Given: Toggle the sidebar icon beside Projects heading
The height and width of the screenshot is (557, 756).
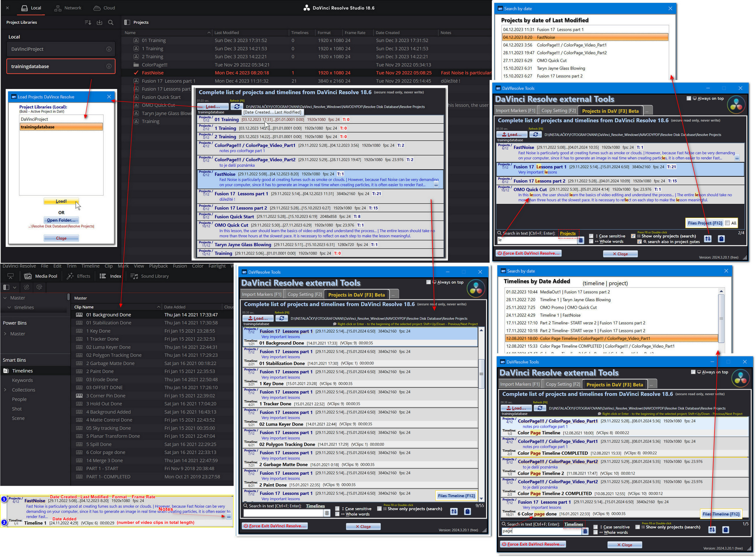Looking at the screenshot, I should [x=127, y=22].
